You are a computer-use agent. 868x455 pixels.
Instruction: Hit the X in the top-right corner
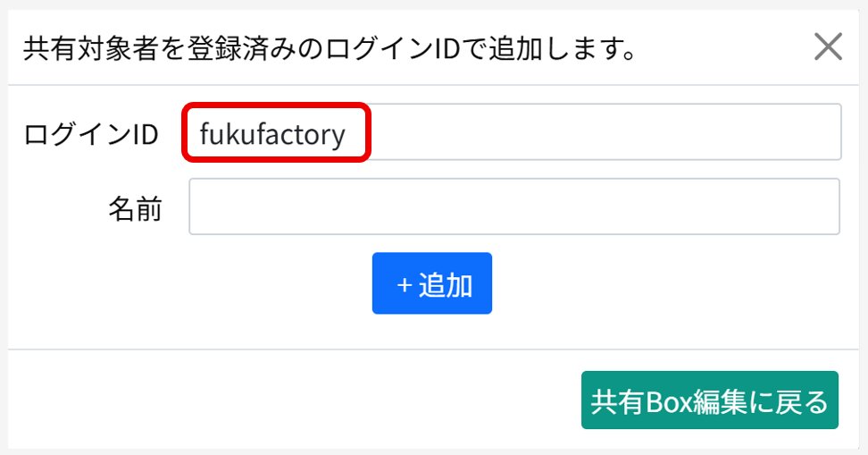click(828, 46)
